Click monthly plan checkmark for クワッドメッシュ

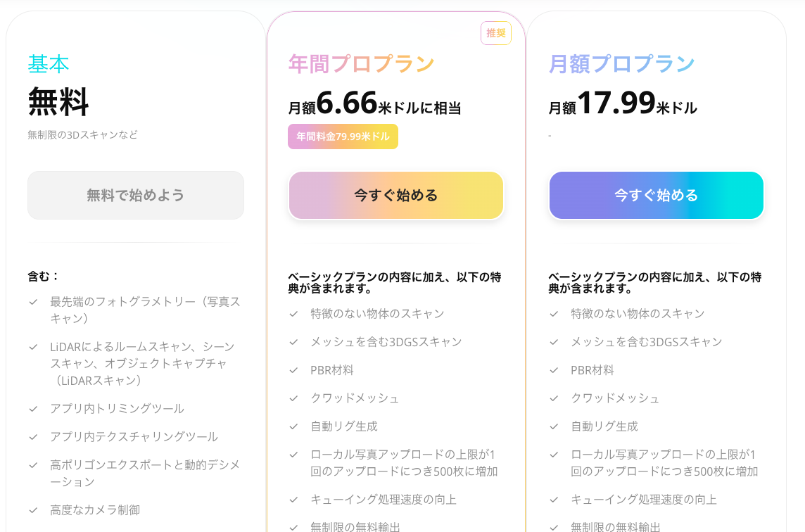click(x=554, y=398)
